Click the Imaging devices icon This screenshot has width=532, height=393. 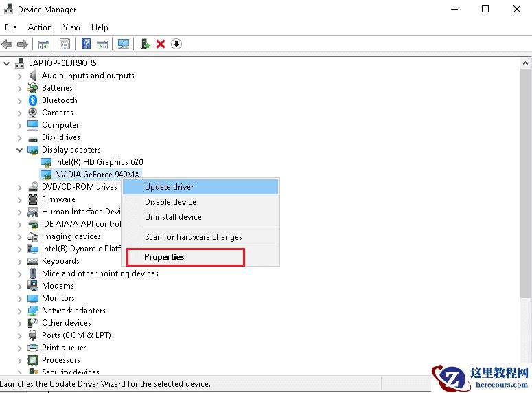click(33, 236)
